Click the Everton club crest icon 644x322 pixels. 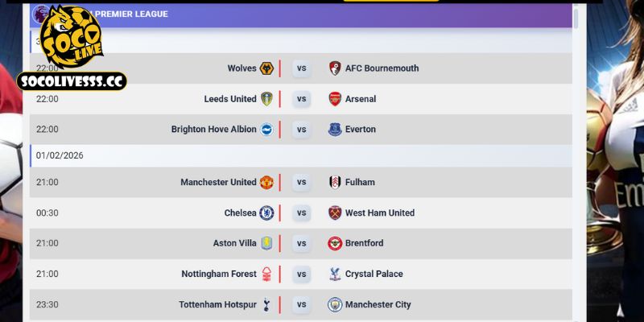pos(335,130)
